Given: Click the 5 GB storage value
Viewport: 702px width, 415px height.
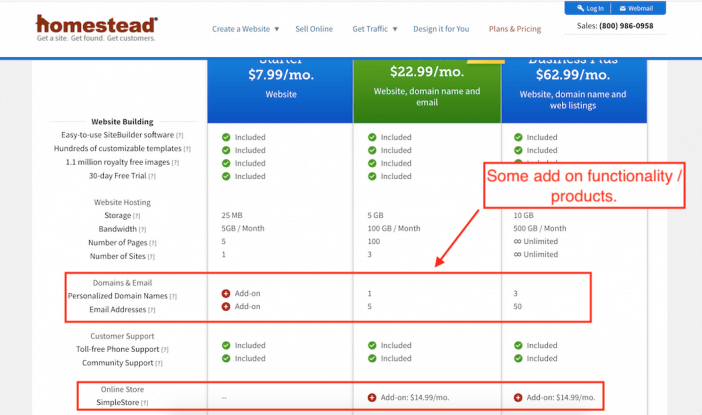Looking at the screenshot, I should (x=376, y=215).
